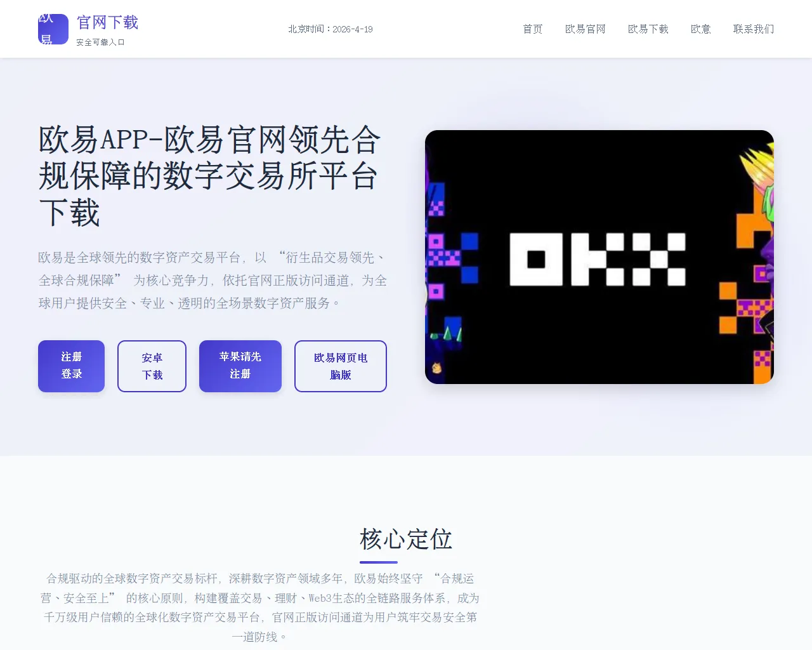The image size is (812, 650).
Task: Click the 注册登录 button
Action: click(71, 366)
